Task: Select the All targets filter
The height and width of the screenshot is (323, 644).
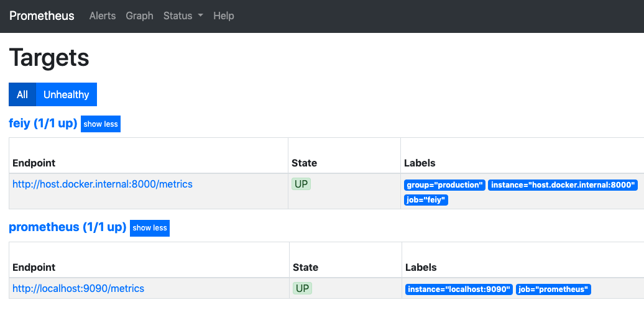Action: (x=22, y=94)
